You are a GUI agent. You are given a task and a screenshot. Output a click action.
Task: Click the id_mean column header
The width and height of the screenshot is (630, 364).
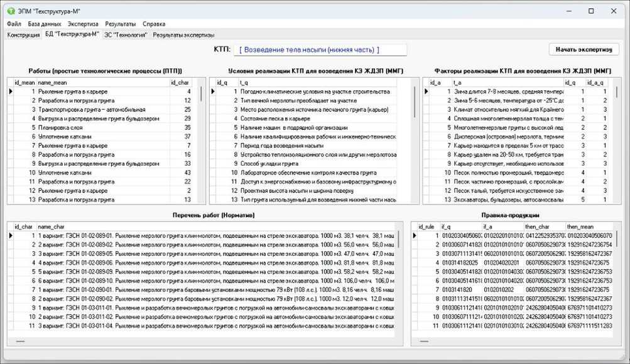coord(24,83)
